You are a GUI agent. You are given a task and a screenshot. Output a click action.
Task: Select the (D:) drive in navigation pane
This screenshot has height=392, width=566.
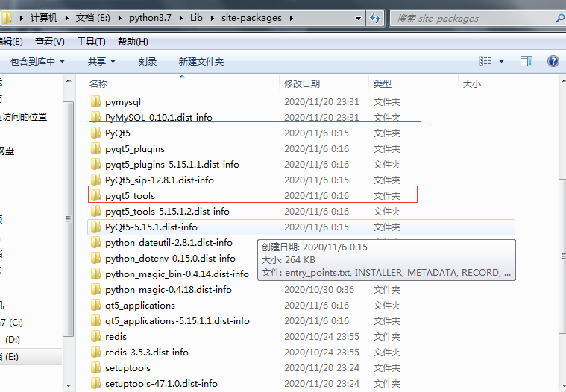pyautogui.click(x=10, y=340)
